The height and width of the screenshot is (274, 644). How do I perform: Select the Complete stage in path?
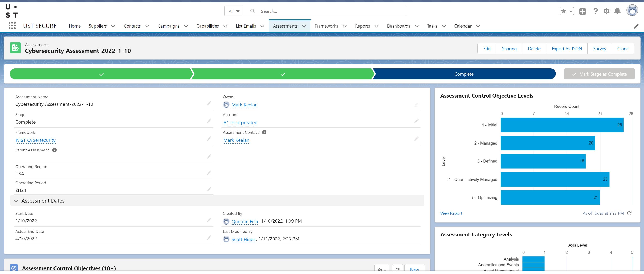coord(464,74)
